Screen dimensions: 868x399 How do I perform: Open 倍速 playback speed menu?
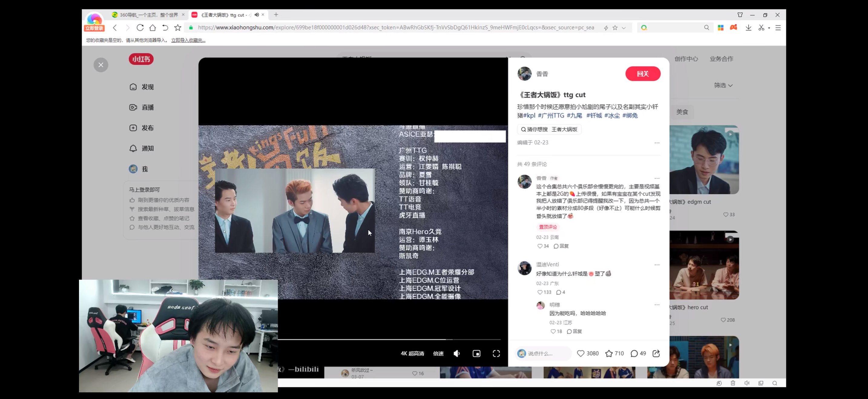point(438,354)
